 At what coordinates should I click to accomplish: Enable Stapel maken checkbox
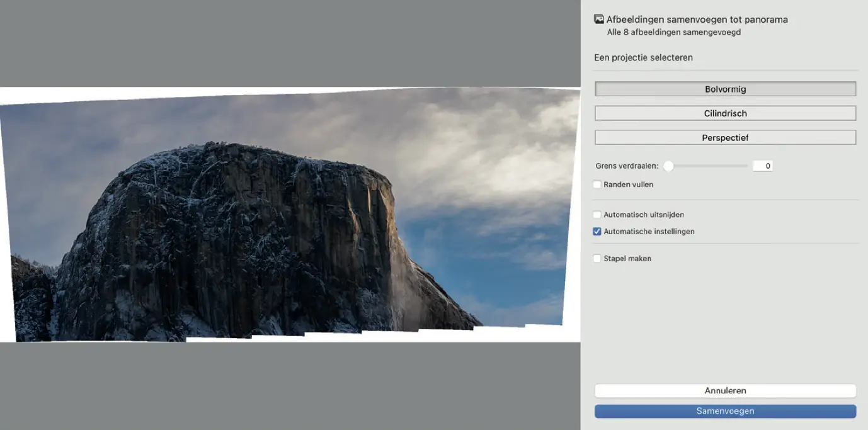pyautogui.click(x=597, y=258)
